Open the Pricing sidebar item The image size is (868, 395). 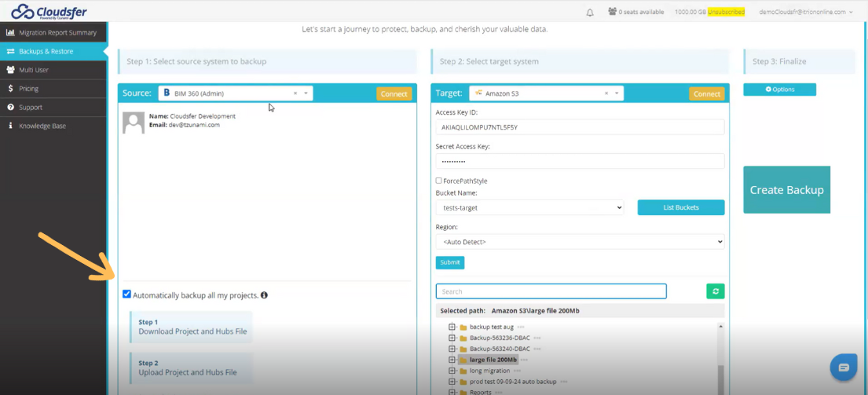[53, 89]
